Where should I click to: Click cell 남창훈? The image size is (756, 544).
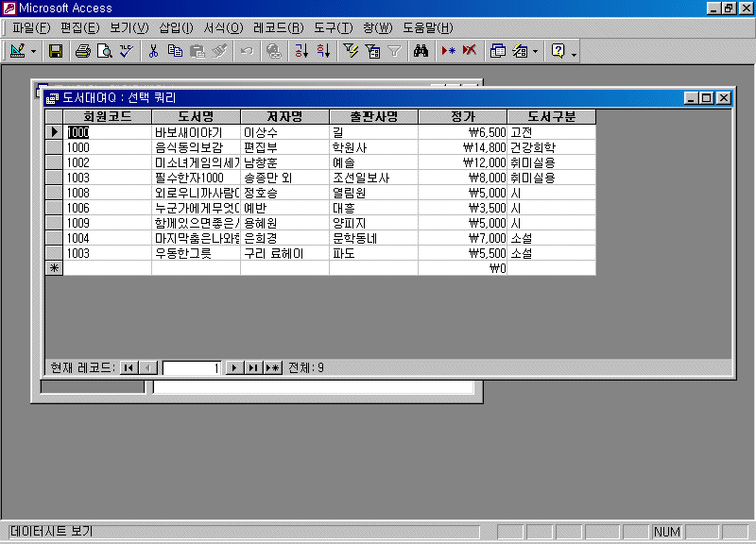pyautogui.click(x=284, y=162)
